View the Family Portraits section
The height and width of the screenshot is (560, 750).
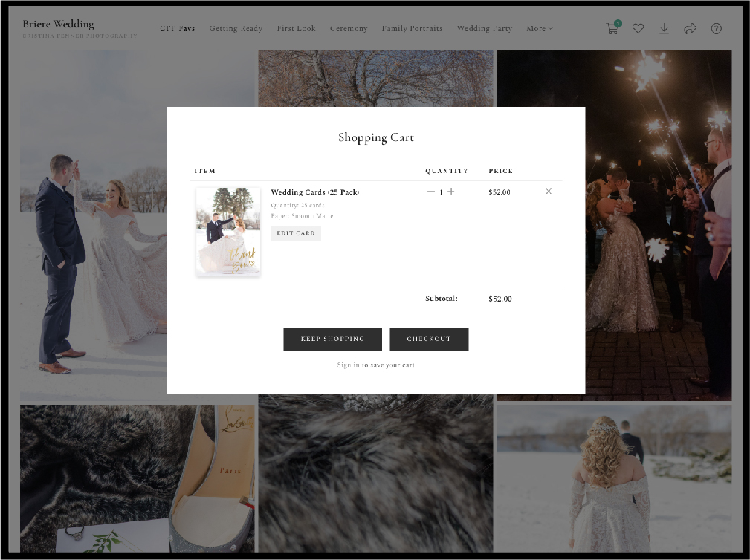412,29
